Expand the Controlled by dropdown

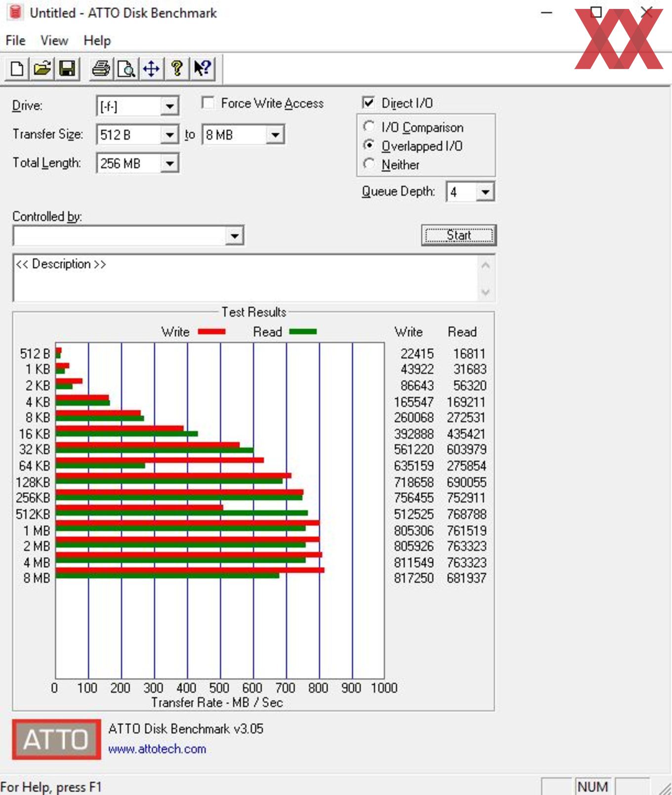tap(234, 236)
